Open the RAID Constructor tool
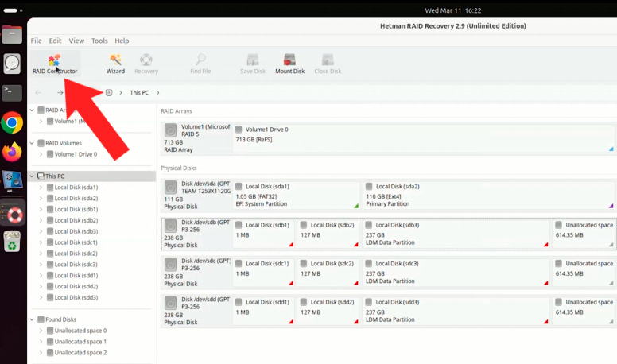The image size is (617, 364). (55, 64)
